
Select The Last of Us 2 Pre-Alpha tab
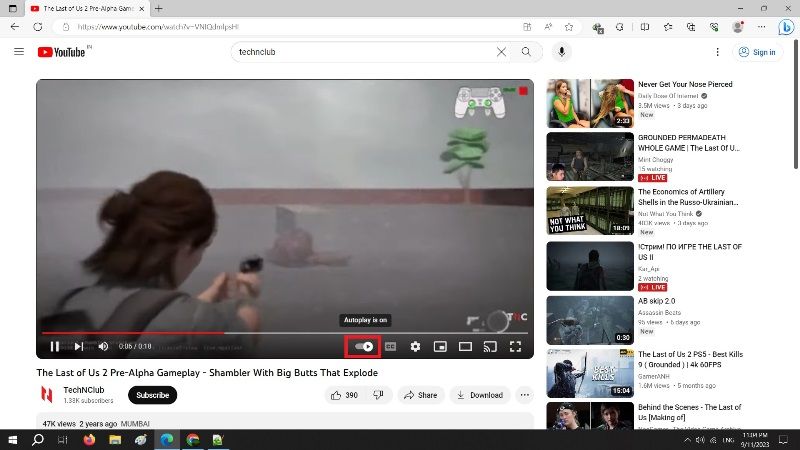pos(87,9)
